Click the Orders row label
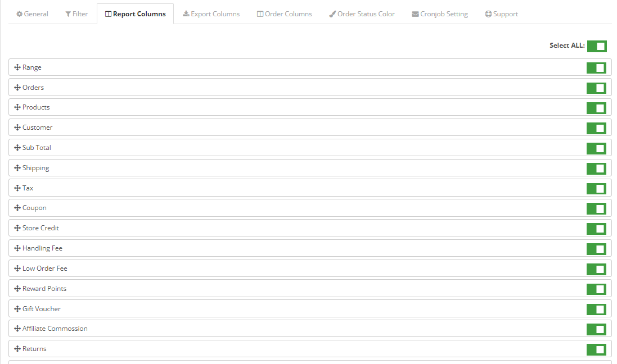 (x=33, y=87)
